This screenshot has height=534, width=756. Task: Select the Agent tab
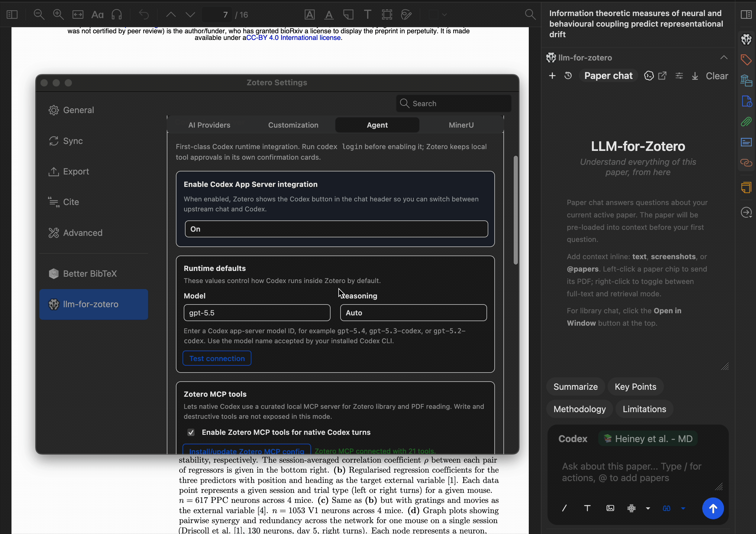(377, 125)
